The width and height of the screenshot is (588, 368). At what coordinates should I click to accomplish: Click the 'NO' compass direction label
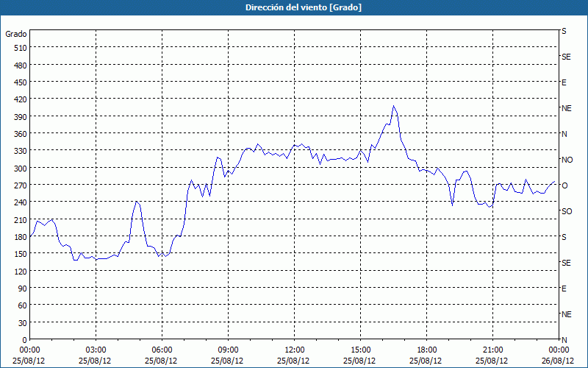coord(567,160)
